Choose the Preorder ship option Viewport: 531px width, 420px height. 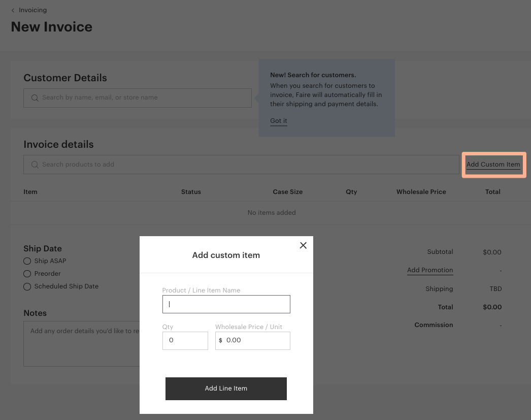click(27, 274)
